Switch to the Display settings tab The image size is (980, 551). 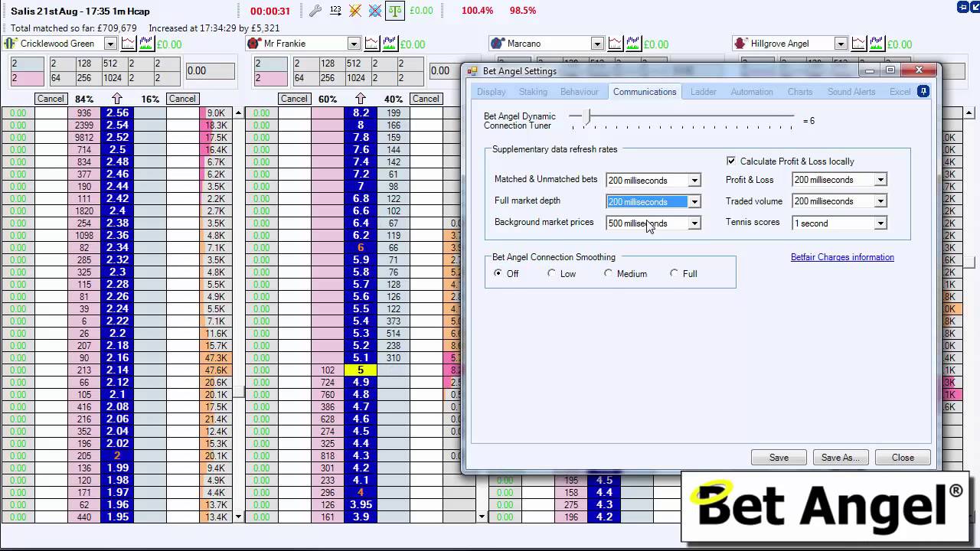click(x=492, y=92)
